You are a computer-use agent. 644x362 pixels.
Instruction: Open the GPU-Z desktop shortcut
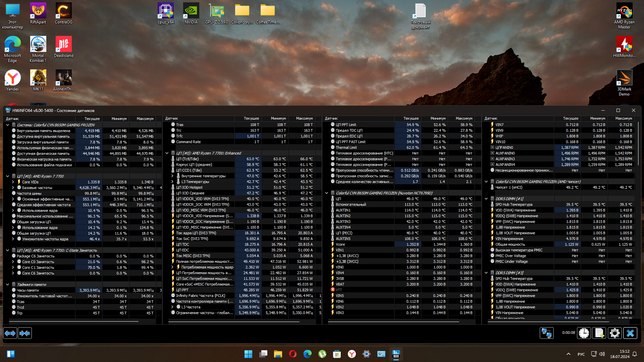click(216, 14)
